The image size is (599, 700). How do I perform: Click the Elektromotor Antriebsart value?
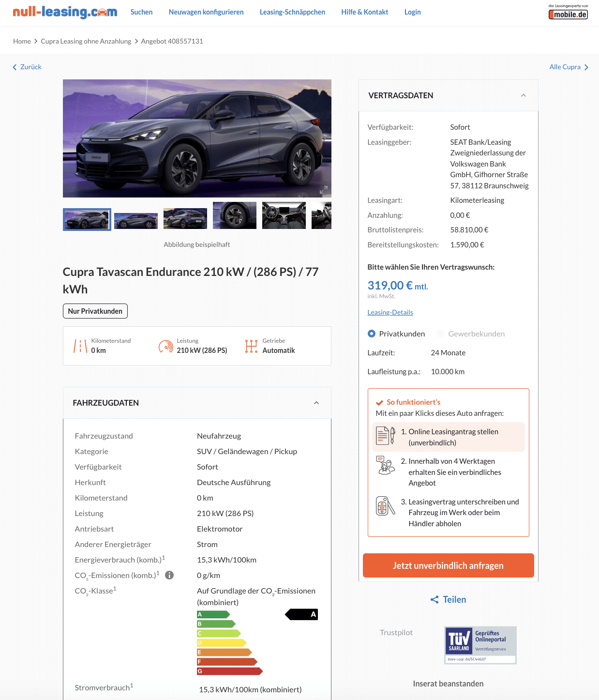point(220,529)
